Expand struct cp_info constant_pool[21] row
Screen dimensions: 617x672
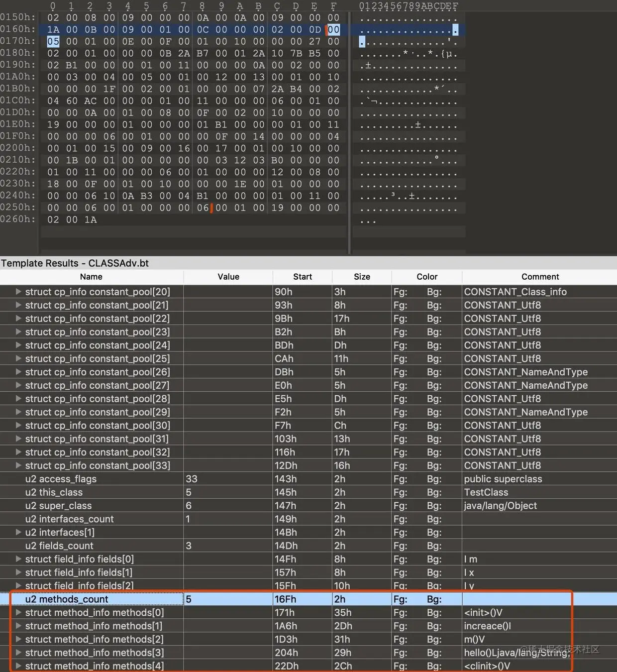click(x=18, y=305)
